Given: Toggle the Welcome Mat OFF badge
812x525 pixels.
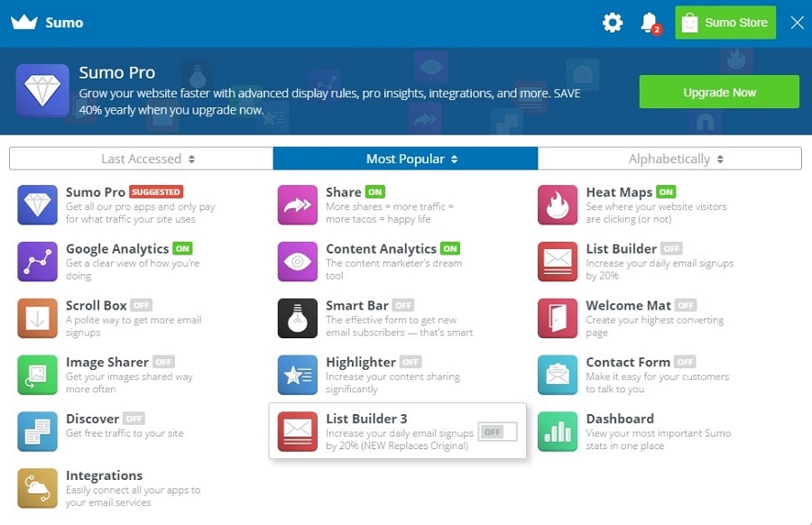Looking at the screenshot, I should coord(686,305).
